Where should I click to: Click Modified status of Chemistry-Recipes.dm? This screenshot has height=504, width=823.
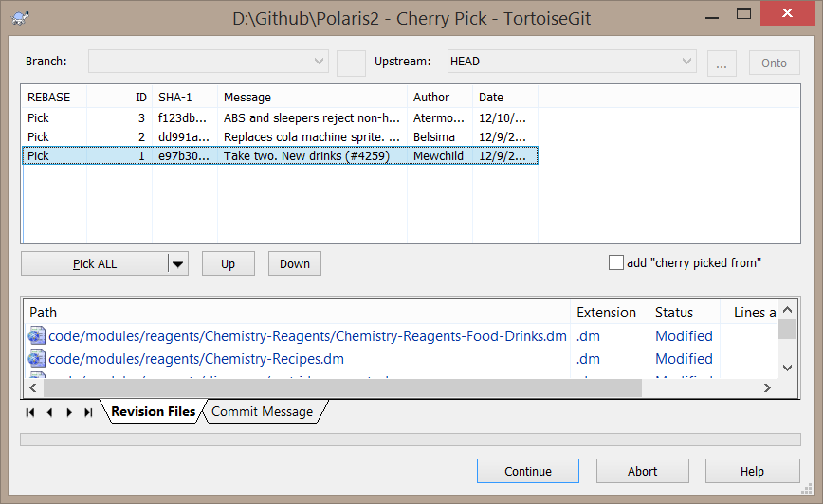[684, 359]
